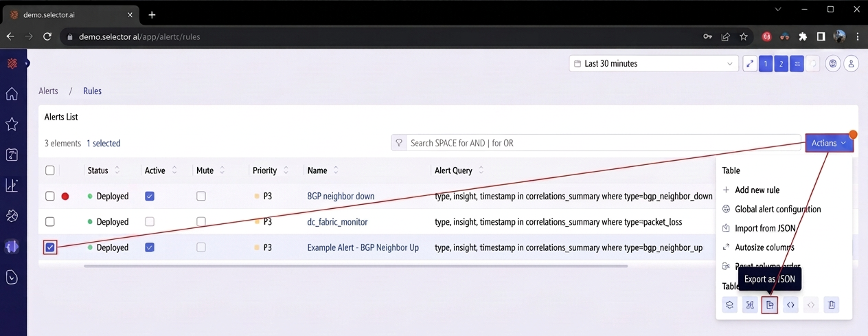Open the chart analytics icon in sidebar

12,185
